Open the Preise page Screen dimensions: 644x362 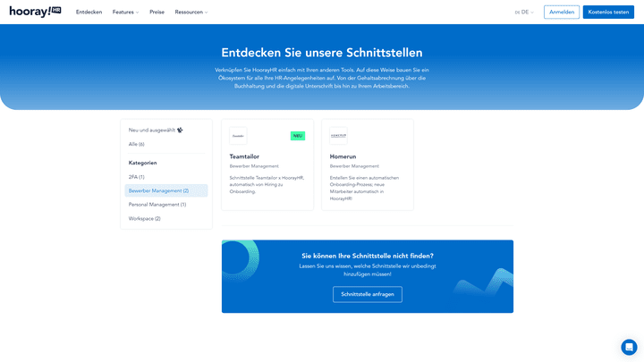tap(157, 12)
